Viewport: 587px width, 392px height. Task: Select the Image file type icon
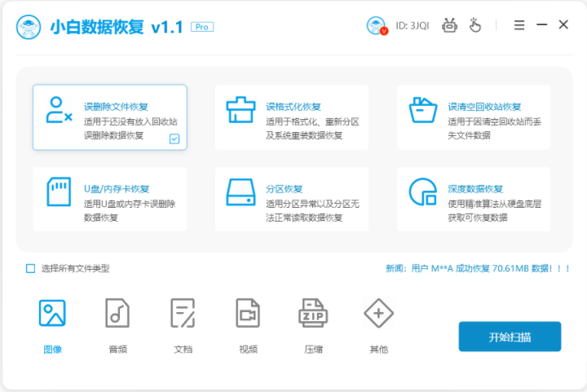pyautogui.click(x=52, y=314)
